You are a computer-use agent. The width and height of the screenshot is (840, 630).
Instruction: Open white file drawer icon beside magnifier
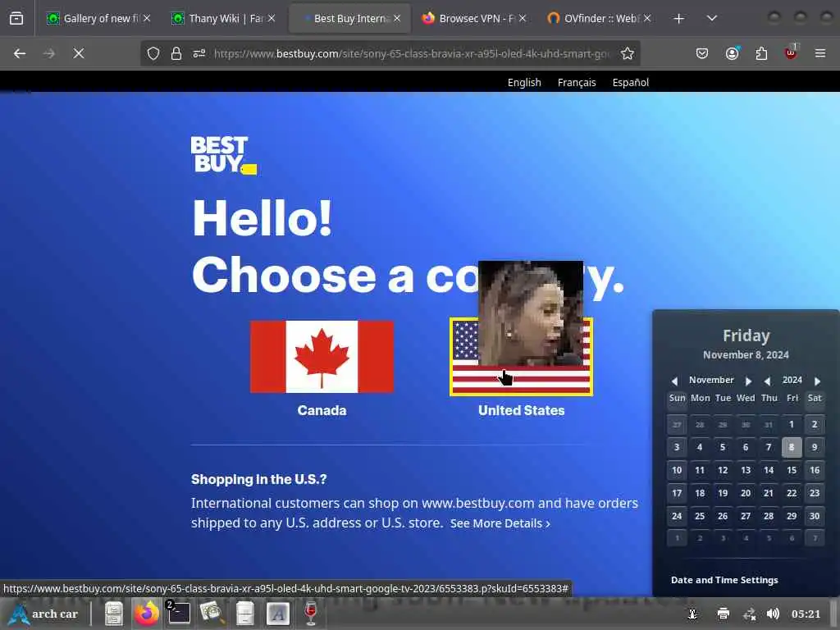click(244, 614)
